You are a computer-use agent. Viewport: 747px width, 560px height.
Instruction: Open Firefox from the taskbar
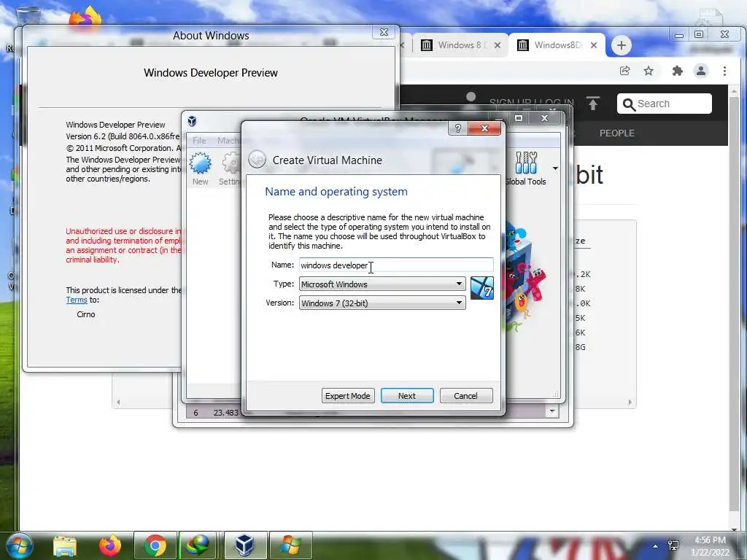click(109, 545)
